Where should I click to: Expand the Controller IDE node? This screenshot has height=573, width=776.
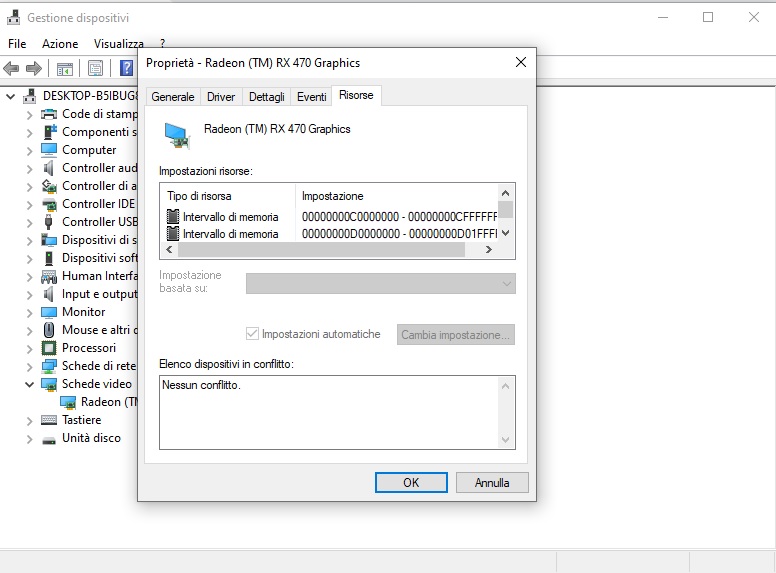coord(29,204)
